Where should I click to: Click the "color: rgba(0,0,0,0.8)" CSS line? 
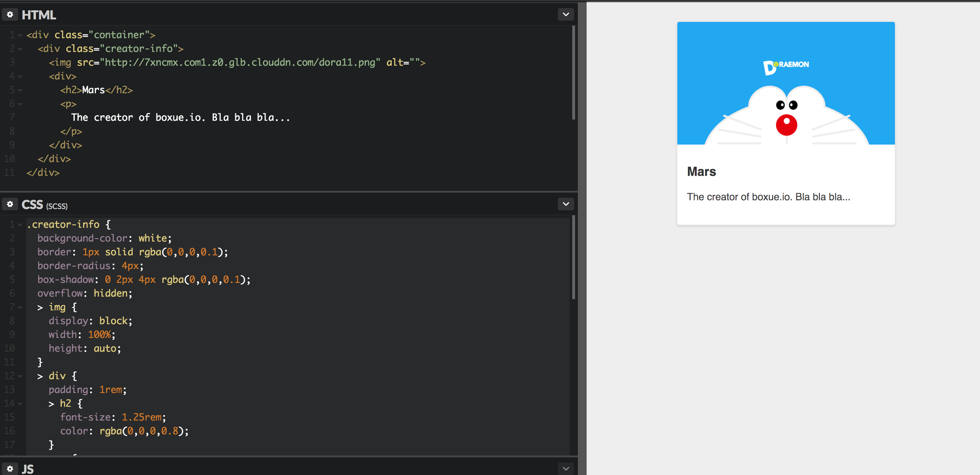(124, 431)
